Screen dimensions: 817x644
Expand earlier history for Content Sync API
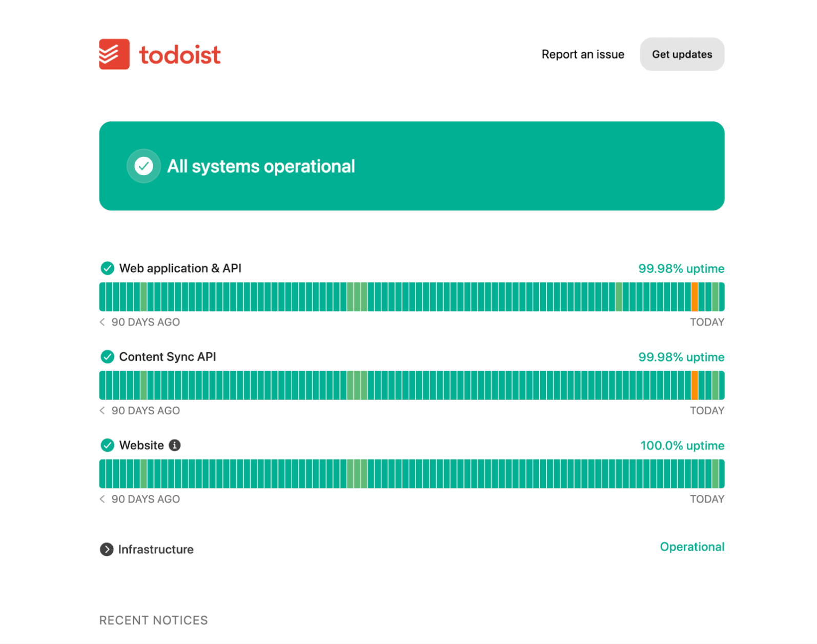pyautogui.click(x=101, y=410)
